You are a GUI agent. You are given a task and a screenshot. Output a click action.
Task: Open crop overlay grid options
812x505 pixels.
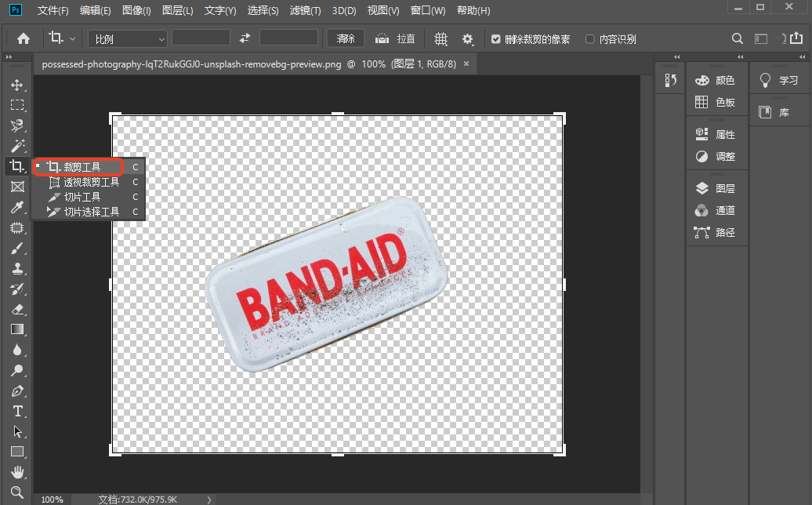point(440,39)
